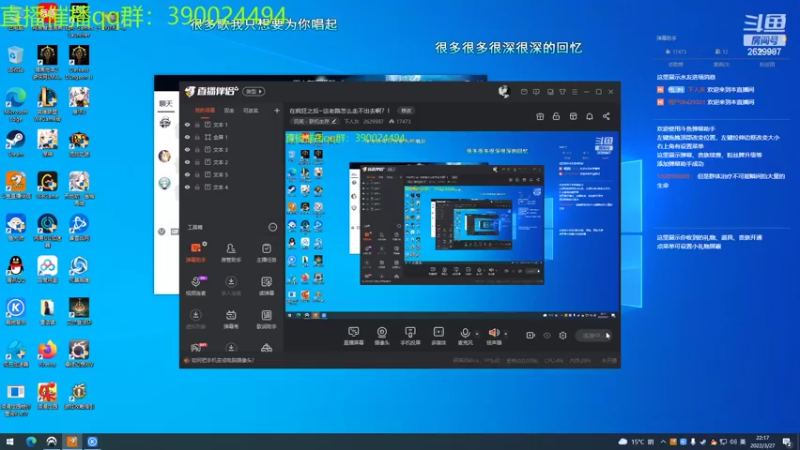Open the taskbar clock and date

pos(762,441)
